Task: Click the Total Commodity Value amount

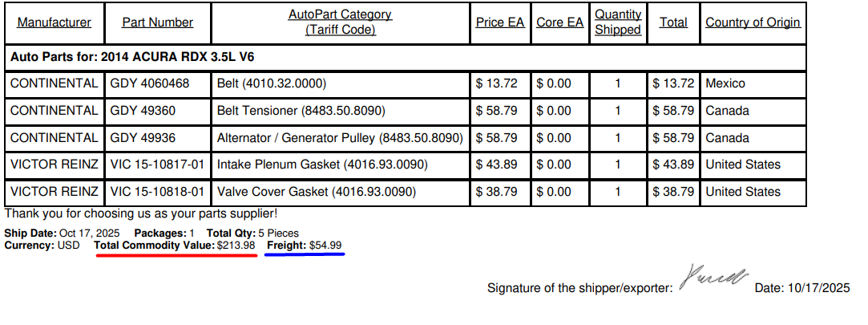Action: [236, 245]
